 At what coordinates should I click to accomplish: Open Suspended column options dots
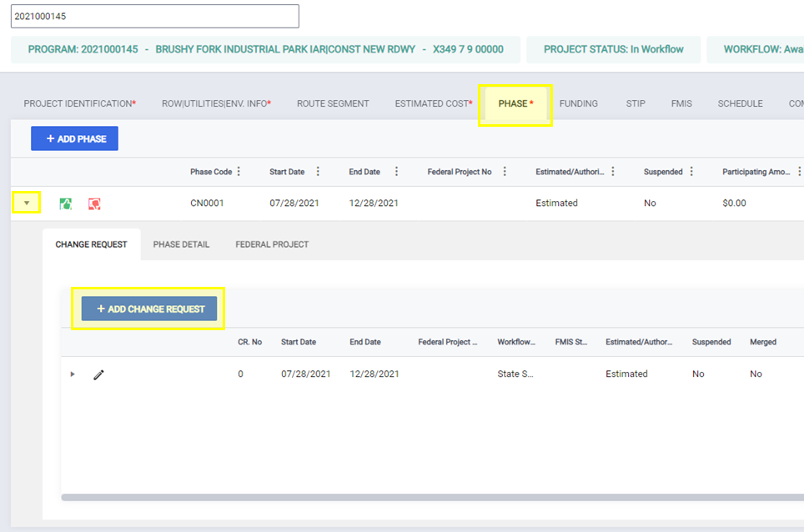click(691, 172)
